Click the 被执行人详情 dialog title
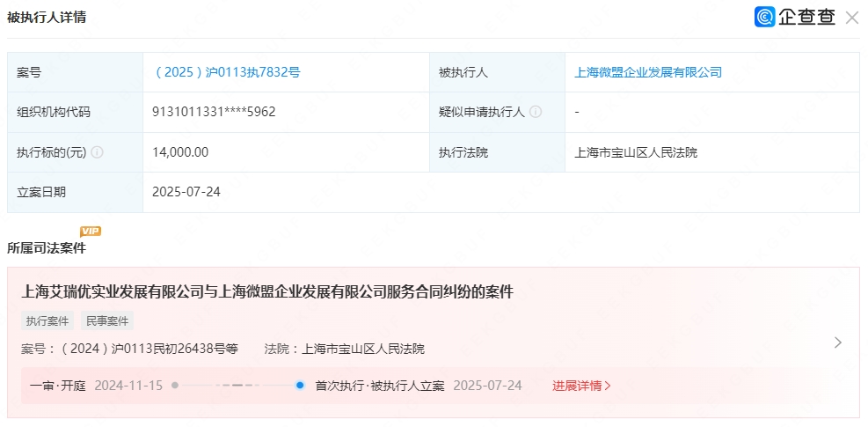This screenshot has height=427, width=868. (47, 18)
